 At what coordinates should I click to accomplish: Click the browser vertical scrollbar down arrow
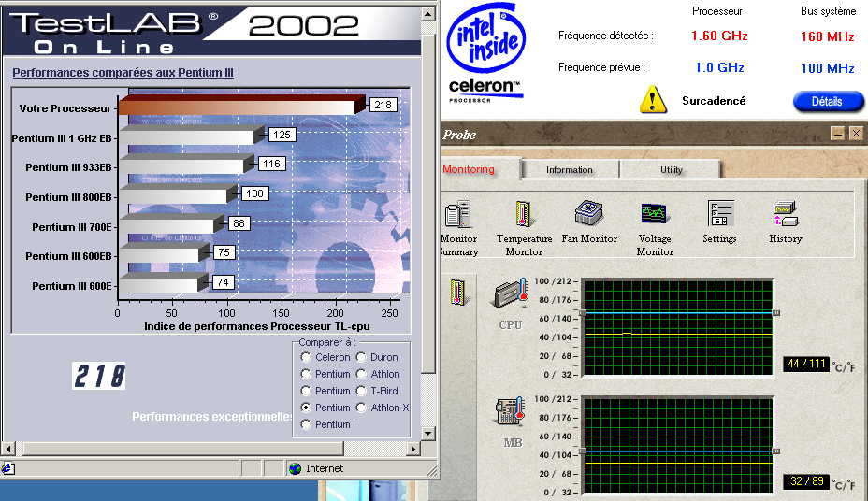coord(427,434)
